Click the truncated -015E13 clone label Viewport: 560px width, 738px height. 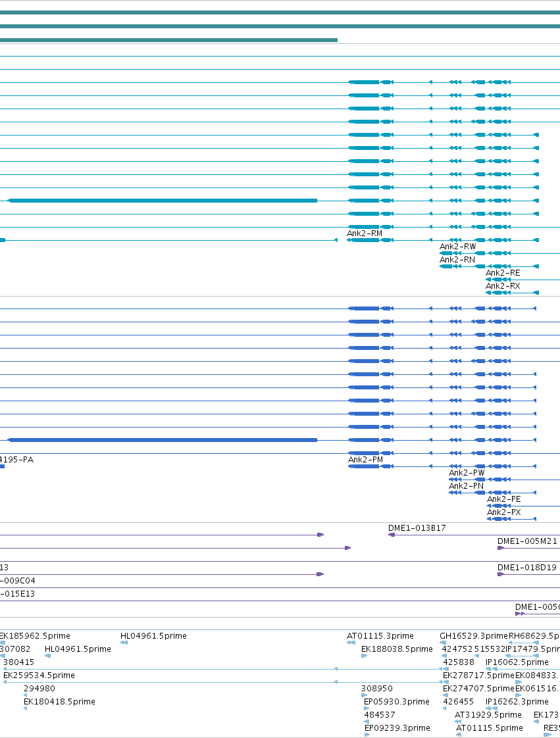[17, 594]
